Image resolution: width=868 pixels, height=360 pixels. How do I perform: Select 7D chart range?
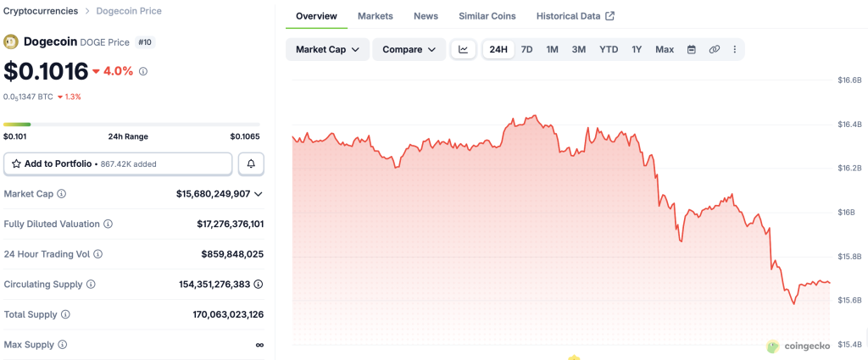click(527, 49)
